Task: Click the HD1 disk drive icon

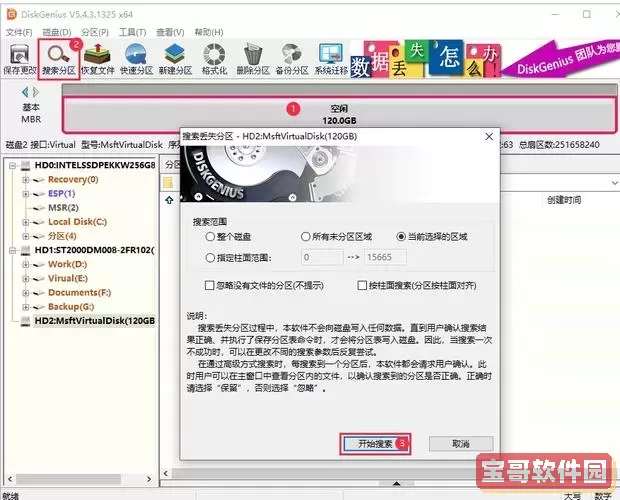Action: pyautogui.click(x=25, y=250)
